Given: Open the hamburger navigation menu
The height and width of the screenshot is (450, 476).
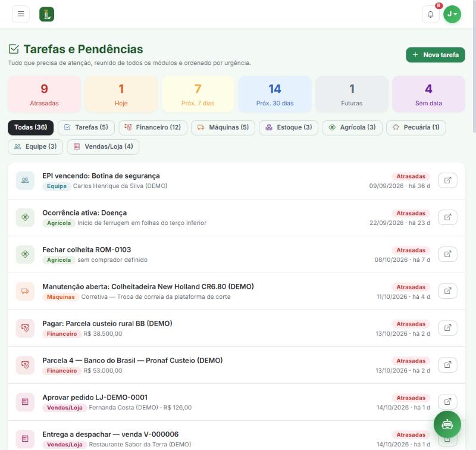Looking at the screenshot, I should click(21, 14).
